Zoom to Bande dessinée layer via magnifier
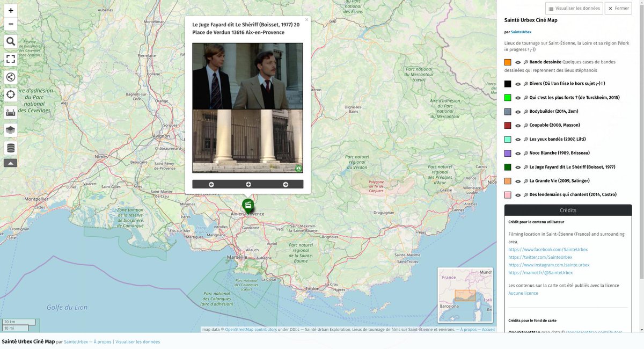 tap(526, 62)
